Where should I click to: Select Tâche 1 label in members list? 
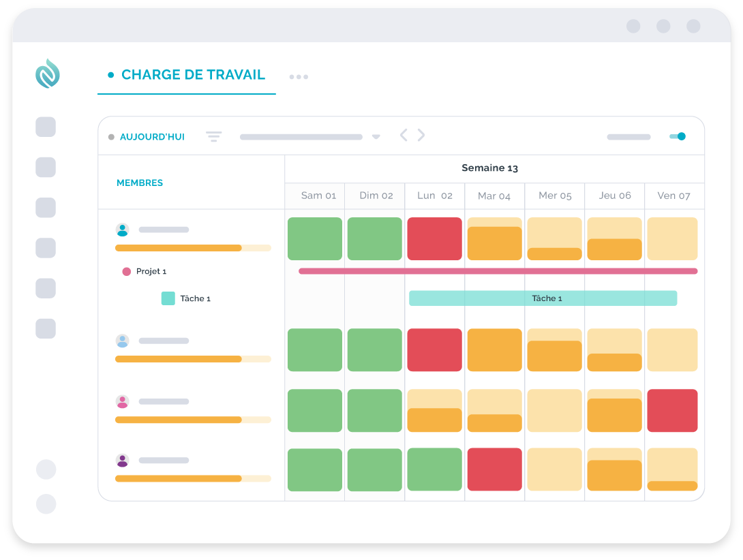195,298
